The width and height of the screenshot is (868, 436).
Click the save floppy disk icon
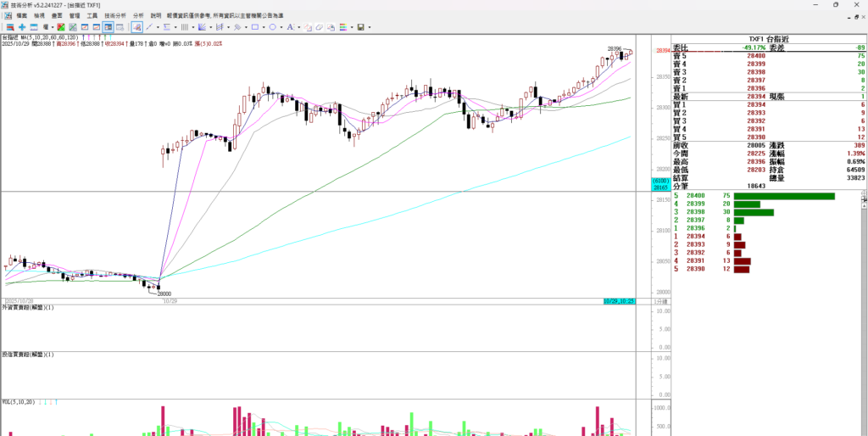click(x=360, y=27)
